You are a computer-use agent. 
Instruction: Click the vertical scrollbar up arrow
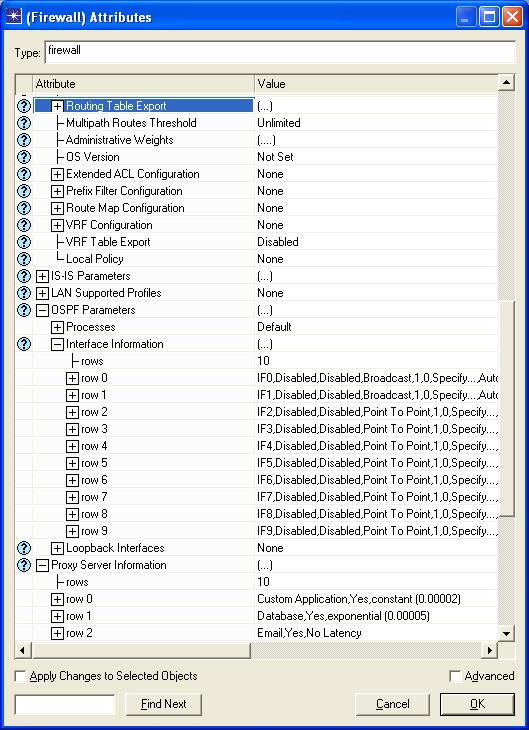pos(506,83)
